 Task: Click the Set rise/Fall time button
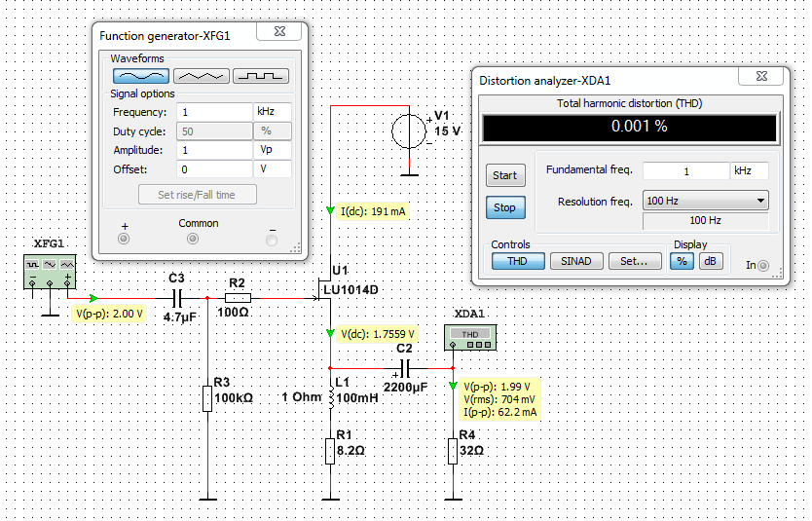198,195
